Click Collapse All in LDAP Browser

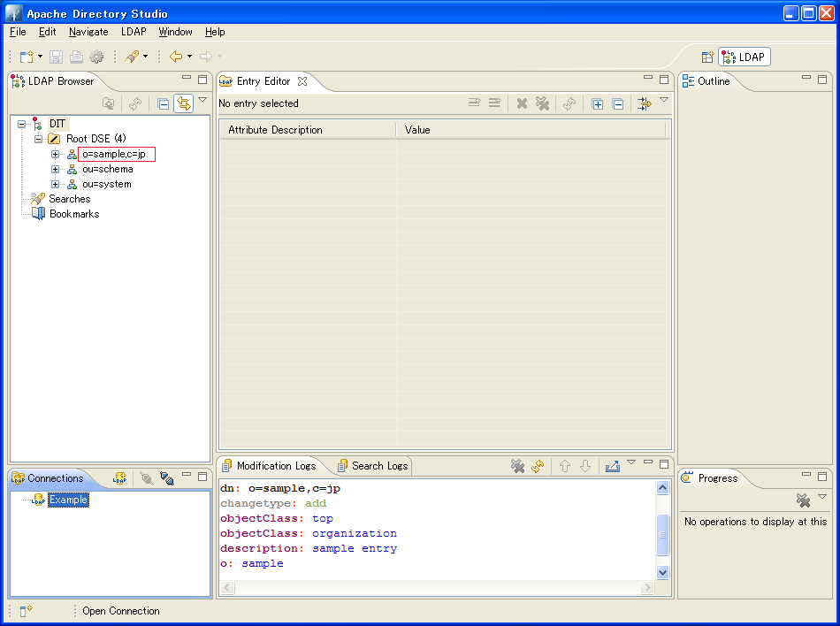tap(164, 103)
